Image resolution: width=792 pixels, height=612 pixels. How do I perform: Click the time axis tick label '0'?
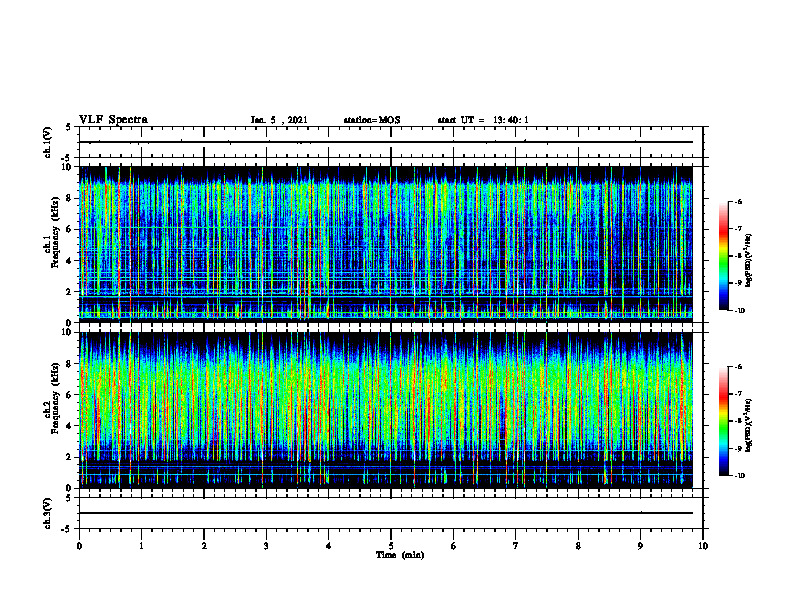pyautogui.click(x=79, y=546)
